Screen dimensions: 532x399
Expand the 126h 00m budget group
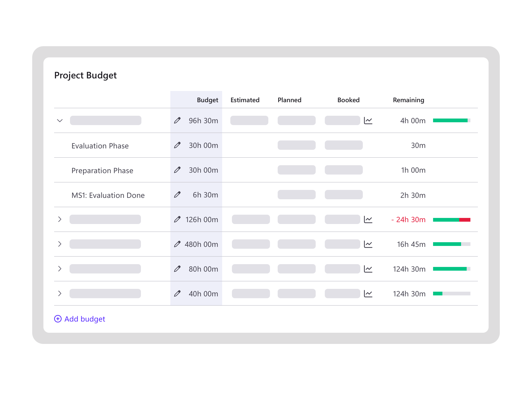click(60, 219)
